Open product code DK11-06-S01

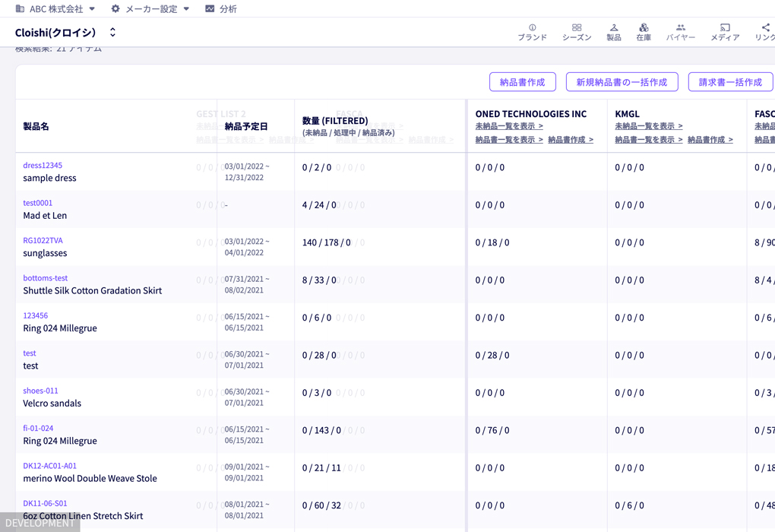45,503
